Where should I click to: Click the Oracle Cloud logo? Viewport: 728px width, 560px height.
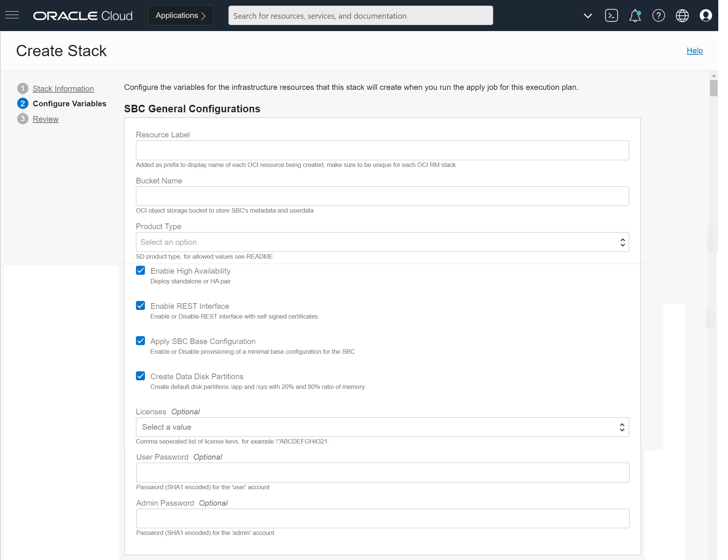[83, 16]
